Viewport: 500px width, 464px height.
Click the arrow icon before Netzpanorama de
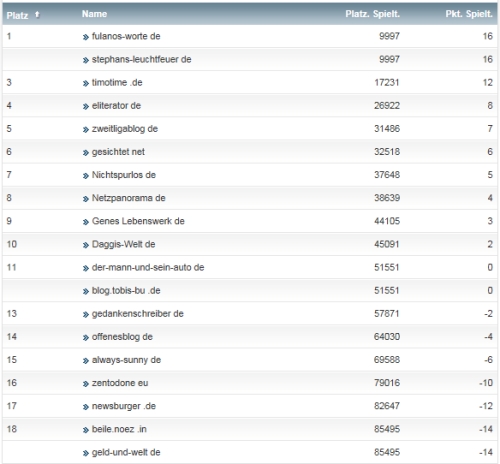(86, 199)
